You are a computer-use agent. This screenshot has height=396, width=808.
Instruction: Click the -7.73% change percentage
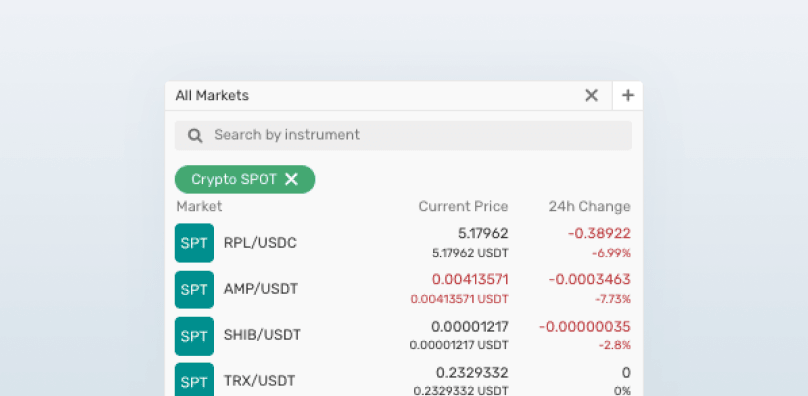pos(613,299)
